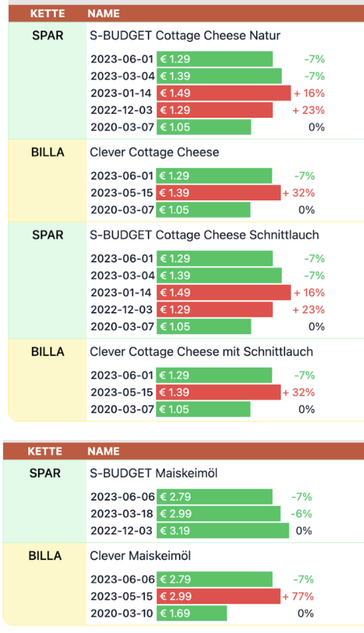The image size is (364, 633).
Task: Click the + 77% price change label
Action: tap(298, 596)
